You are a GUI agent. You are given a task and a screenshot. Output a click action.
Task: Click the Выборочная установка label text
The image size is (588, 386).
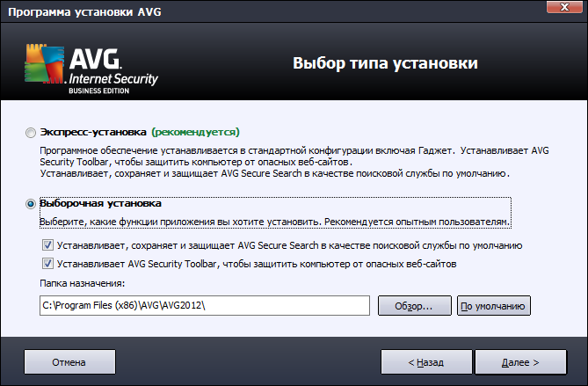point(100,203)
